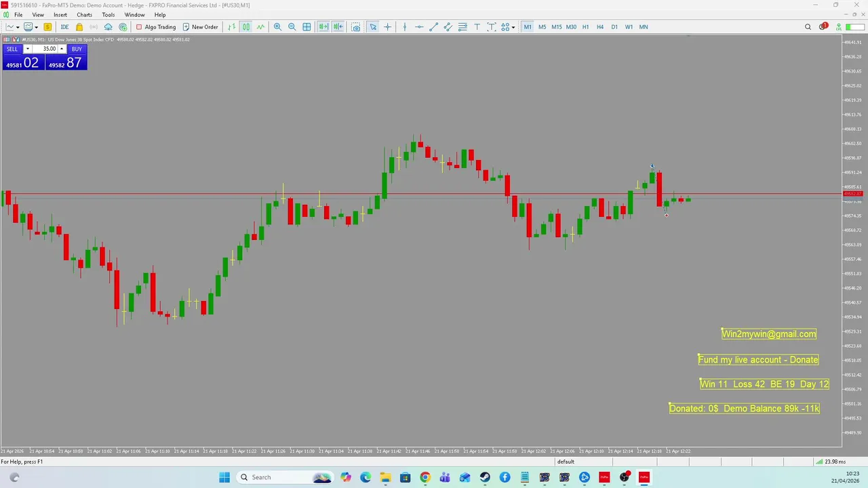Open the New Order dialog
This screenshot has height=488, width=868.
click(200, 27)
